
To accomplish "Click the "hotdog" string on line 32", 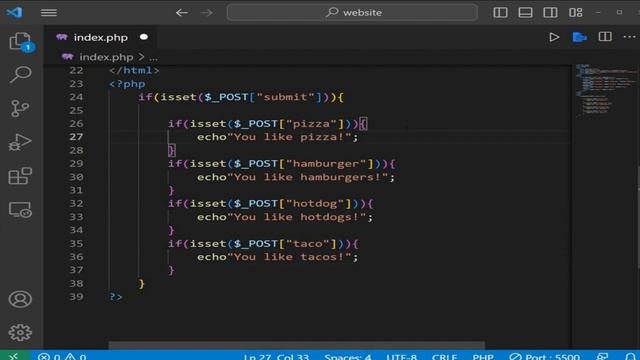I will [315, 204].
